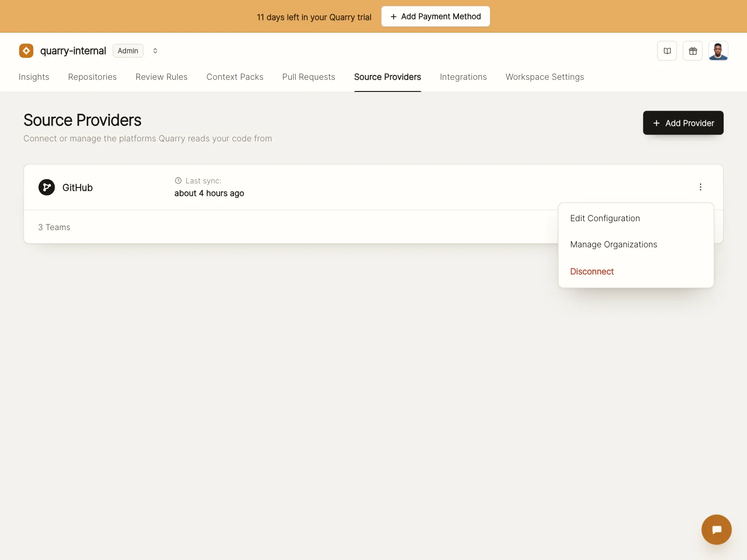Viewport: 747px width, 560px height.
Task: Open the Review Rules tab
Action: tap(162, 77)
